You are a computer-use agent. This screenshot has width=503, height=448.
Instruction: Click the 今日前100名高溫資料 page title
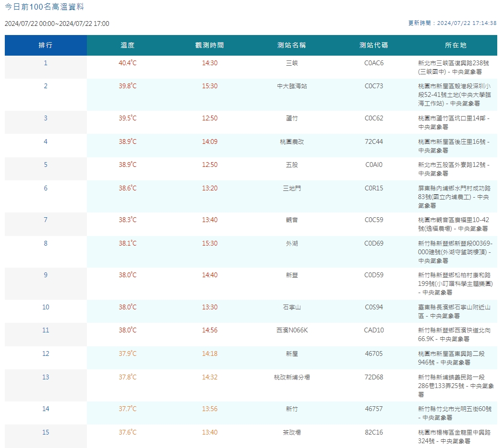click(x=44, y=7)
